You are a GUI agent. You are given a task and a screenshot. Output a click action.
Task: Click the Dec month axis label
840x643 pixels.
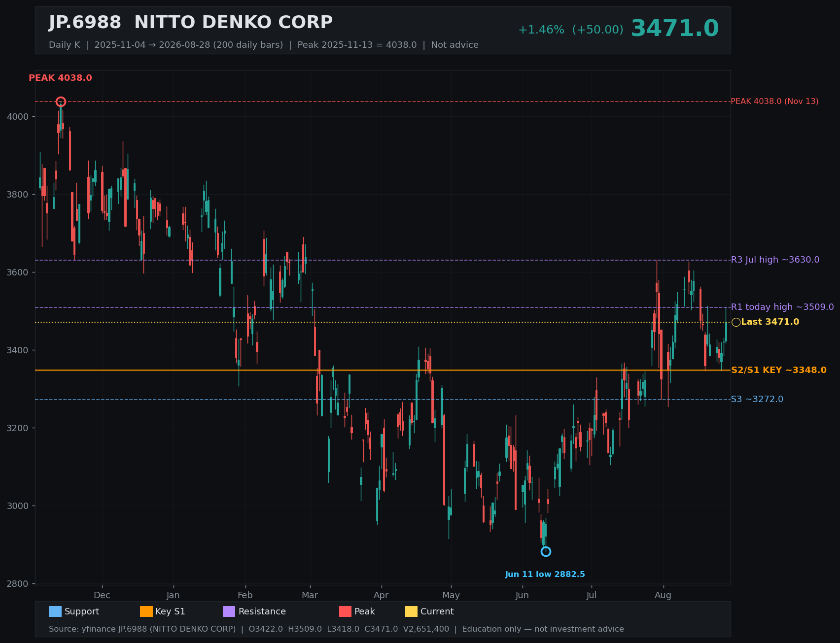click(102, 595)
